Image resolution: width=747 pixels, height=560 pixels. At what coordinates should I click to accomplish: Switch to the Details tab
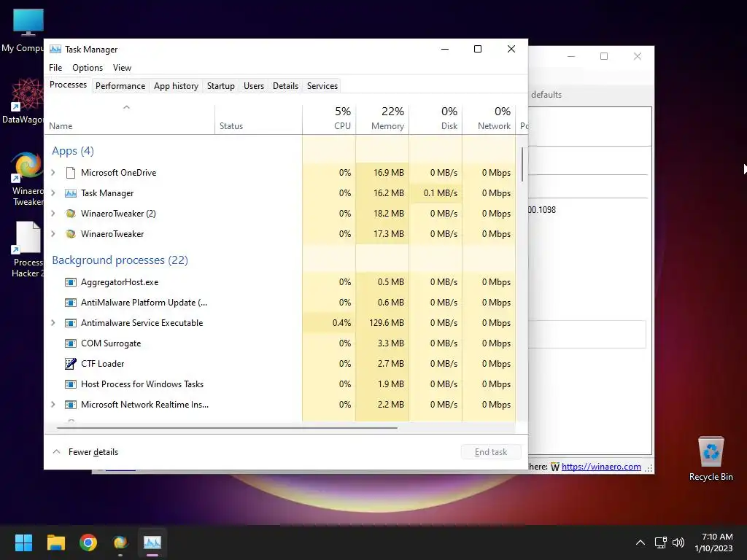[x=285, y=86]
